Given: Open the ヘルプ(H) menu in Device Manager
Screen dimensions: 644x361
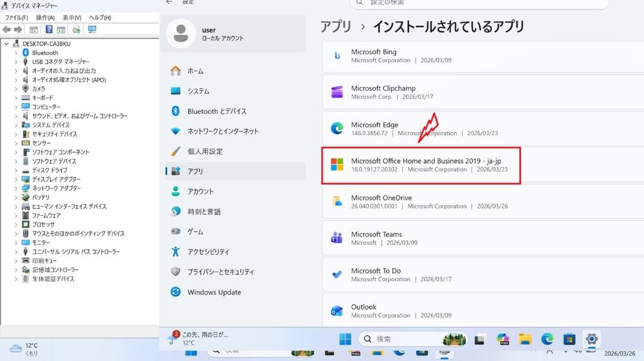Looking at the screenshot, I should tap(100, 18).
